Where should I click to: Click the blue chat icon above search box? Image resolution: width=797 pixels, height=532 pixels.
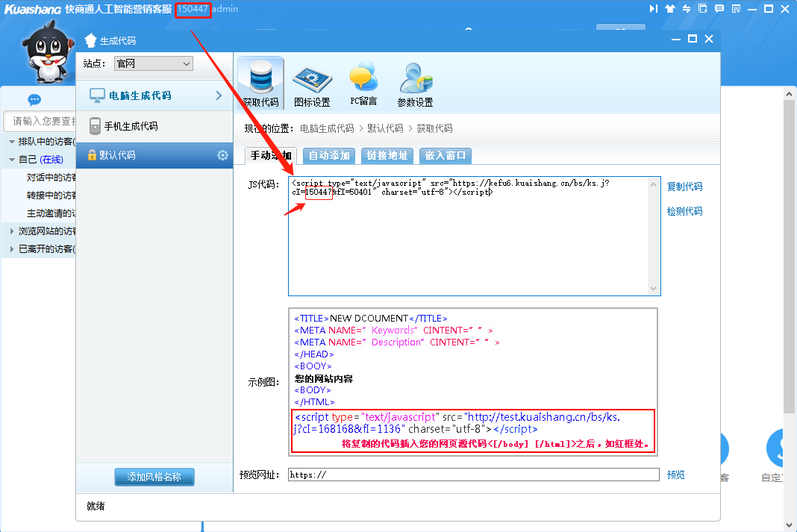[34, 100]
